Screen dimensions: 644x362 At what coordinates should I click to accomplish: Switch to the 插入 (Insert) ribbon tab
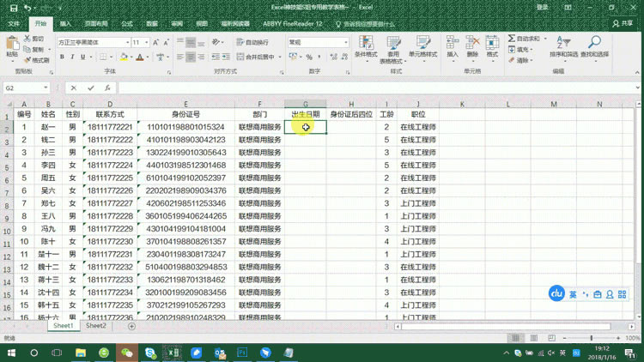click(66, 24)
